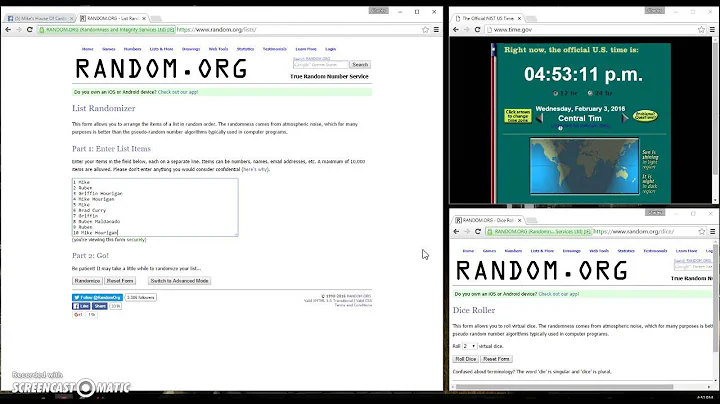Open Games in the Dice Roller page navigation
The height and width of the screenshot is (404, 720).
click(x=489, y=251)
